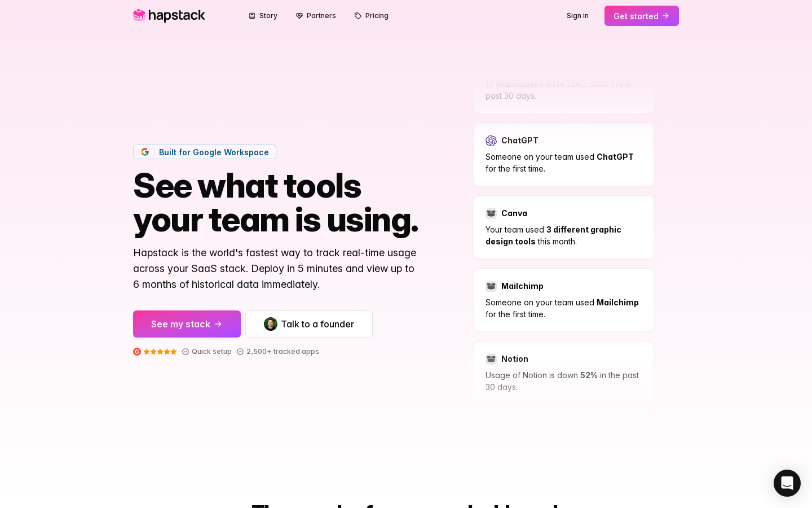Click the Story book icon
The image size is (812, 508).
click(x=252, y=16)
